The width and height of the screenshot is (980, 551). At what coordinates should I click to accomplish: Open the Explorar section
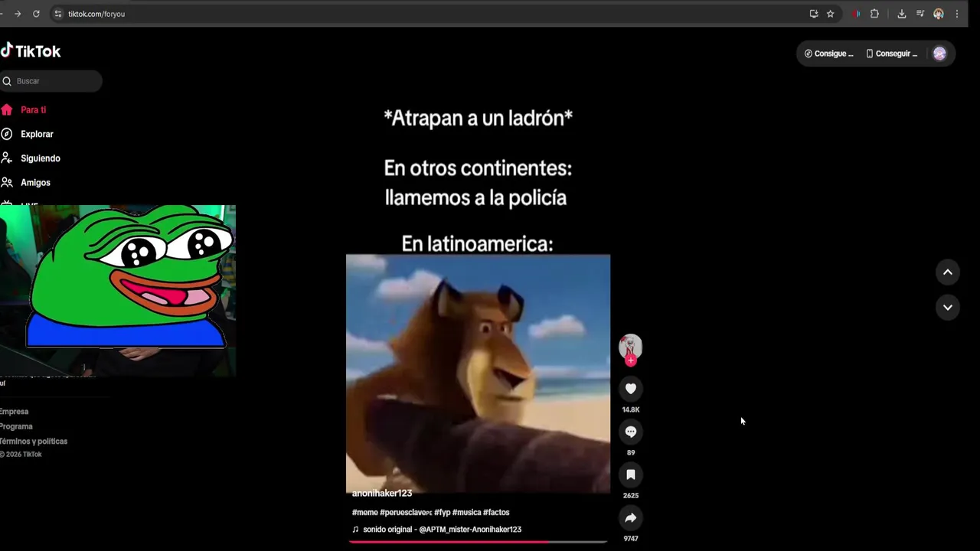point(37,134)
